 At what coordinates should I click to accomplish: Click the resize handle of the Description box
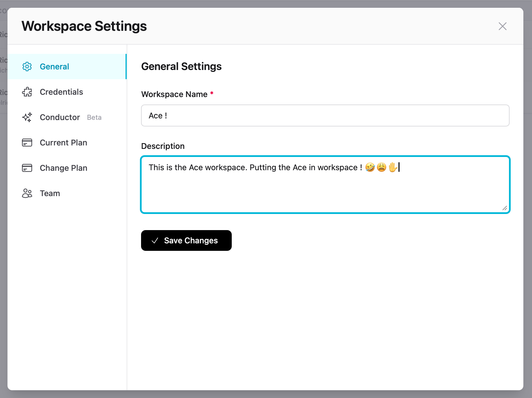(505, 208)
